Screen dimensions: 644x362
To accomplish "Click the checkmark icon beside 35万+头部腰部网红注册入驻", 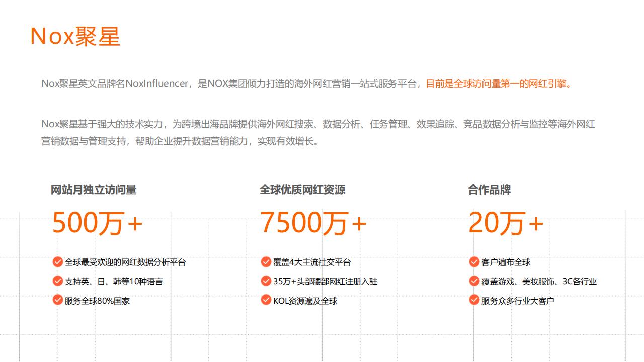I will point(266,281).
